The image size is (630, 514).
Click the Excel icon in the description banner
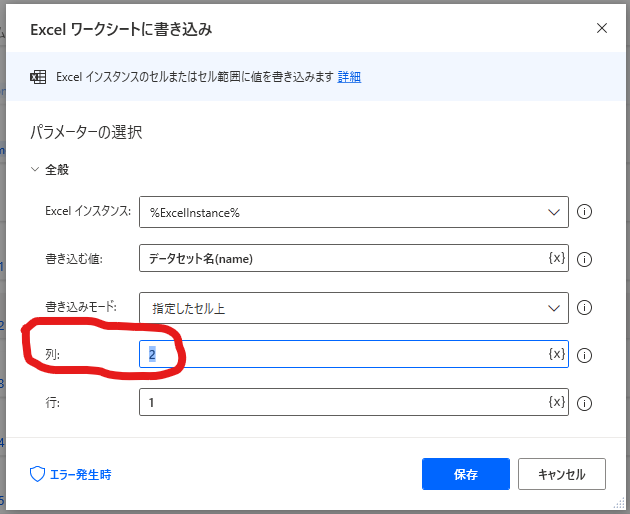pyautogui.click(x=38, y=77)
